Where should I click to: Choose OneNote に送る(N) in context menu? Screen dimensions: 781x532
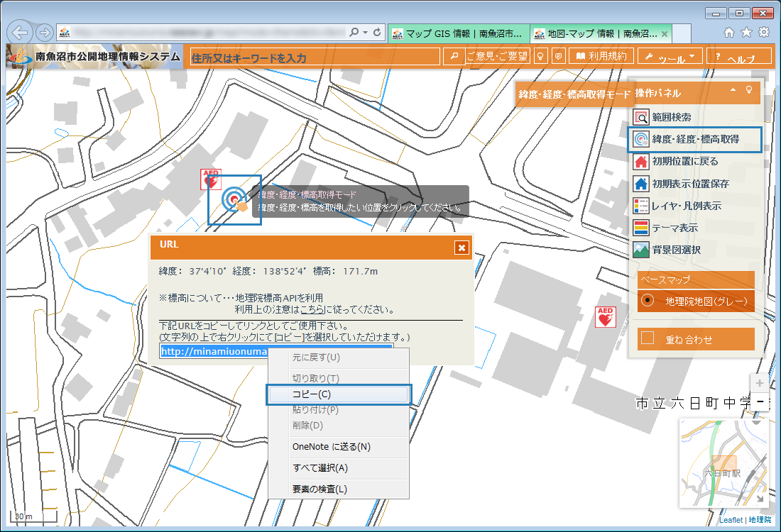[x=339, y=446]
